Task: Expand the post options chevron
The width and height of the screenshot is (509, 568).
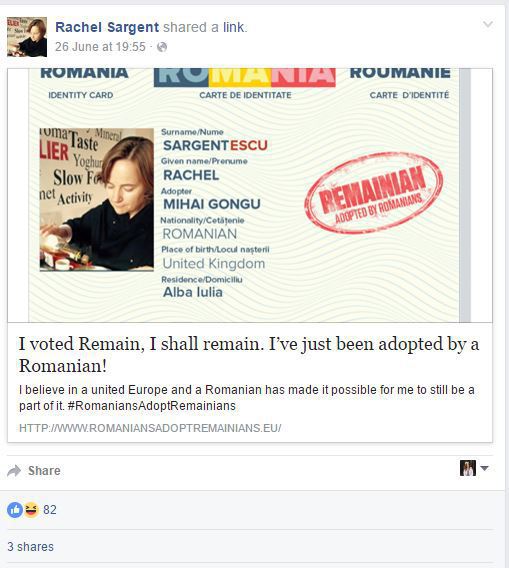Action: (488, 24)
